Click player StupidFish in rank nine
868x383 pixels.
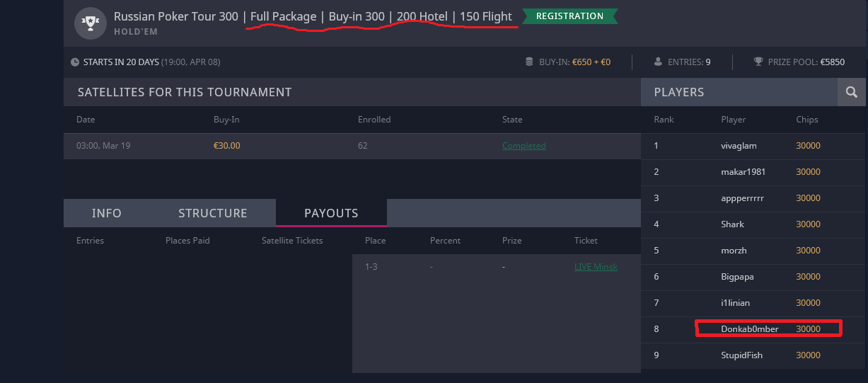pos(742,355)
